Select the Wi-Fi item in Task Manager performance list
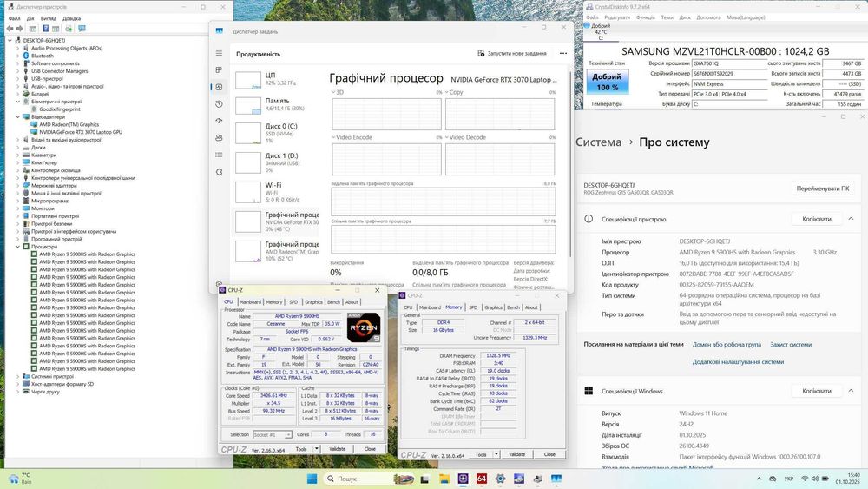 (277, 192)
